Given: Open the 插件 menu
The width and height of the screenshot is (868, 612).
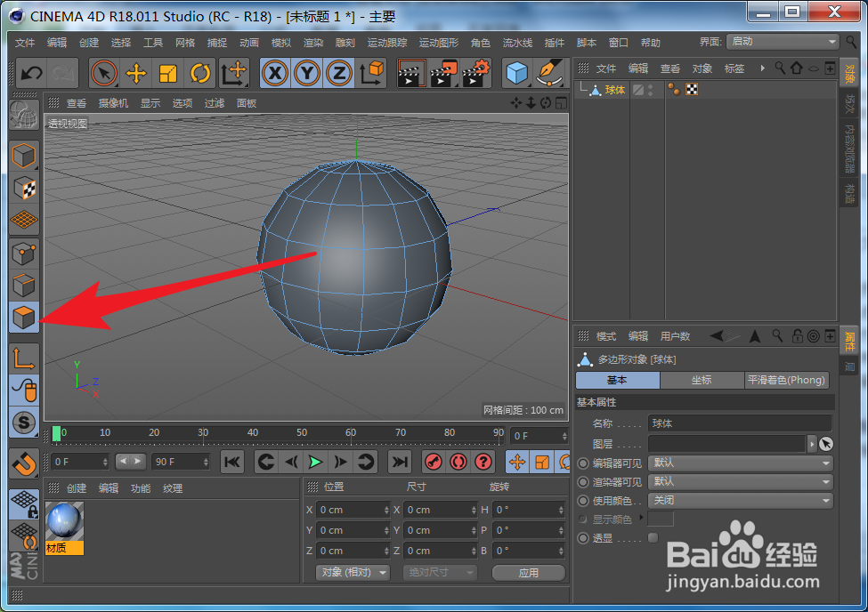Looking at the screenshot, I should coord(554,43).
